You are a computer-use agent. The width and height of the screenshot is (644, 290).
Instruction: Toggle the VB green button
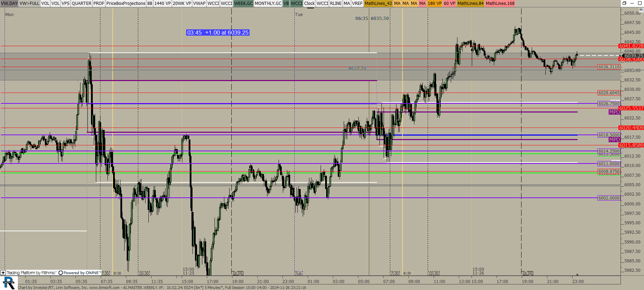(x=286, y=3)
